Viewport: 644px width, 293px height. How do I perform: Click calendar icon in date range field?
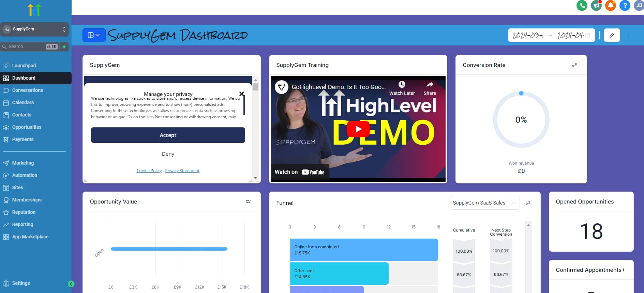pyautogui.click(x=588, y=35)
